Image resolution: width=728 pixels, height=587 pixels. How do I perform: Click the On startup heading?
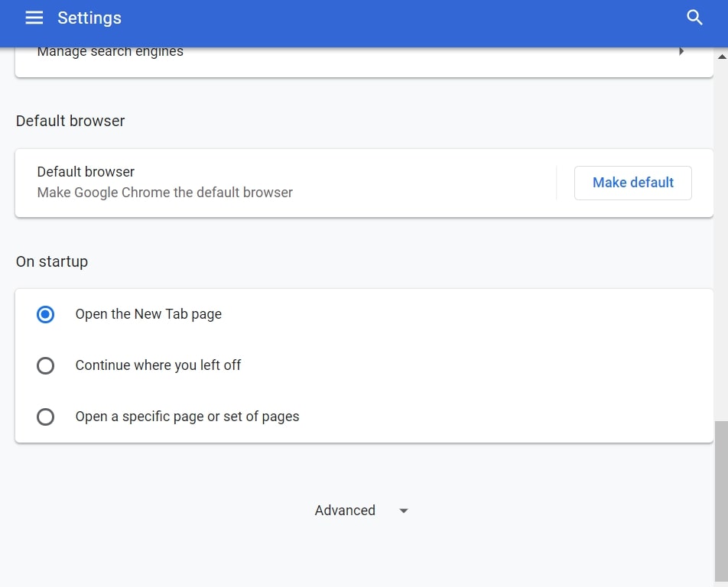[x=51, y=261]
